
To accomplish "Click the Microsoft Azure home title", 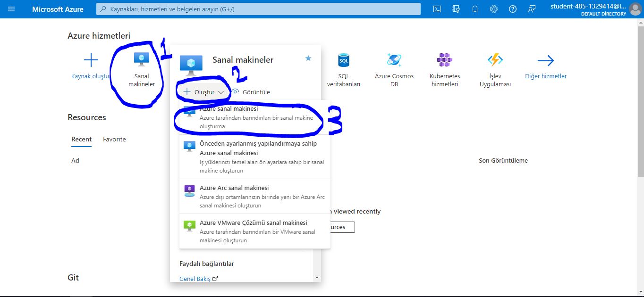I will 58,9.
